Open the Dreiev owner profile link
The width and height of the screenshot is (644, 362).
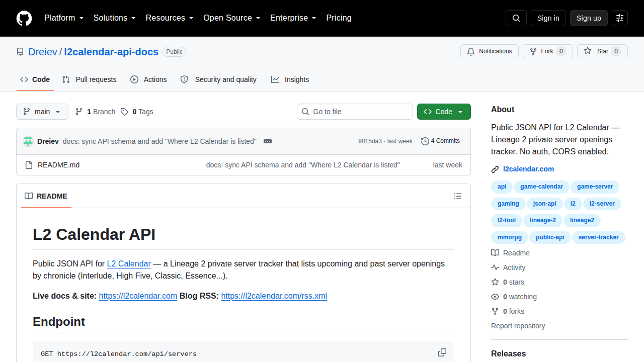(x=43, y=52)
